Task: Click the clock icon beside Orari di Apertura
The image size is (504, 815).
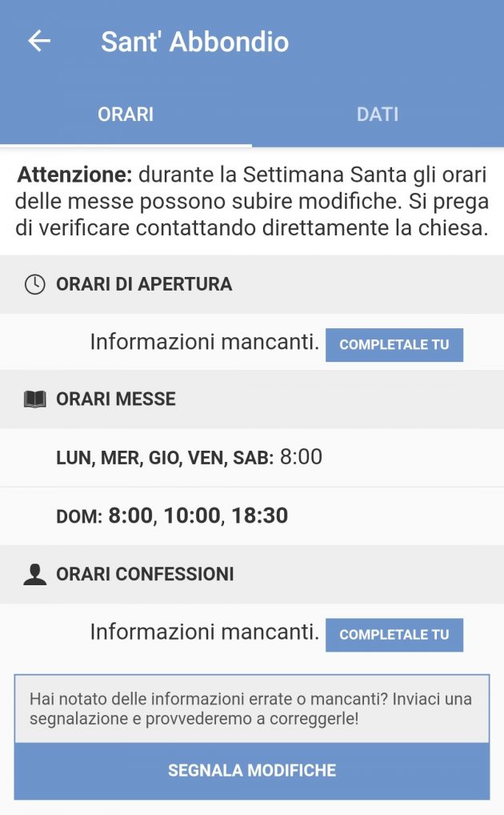Action: pyautogui.click(x=34, y=284)
